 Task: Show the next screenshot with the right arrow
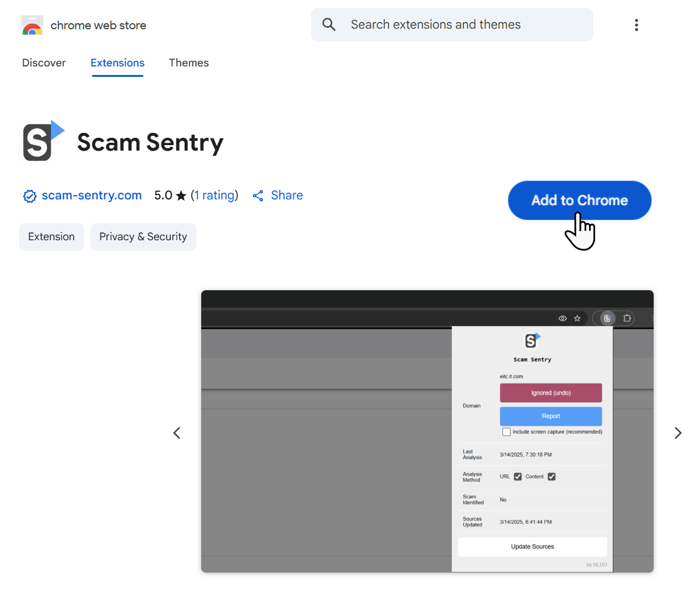(x=678, y=433)
